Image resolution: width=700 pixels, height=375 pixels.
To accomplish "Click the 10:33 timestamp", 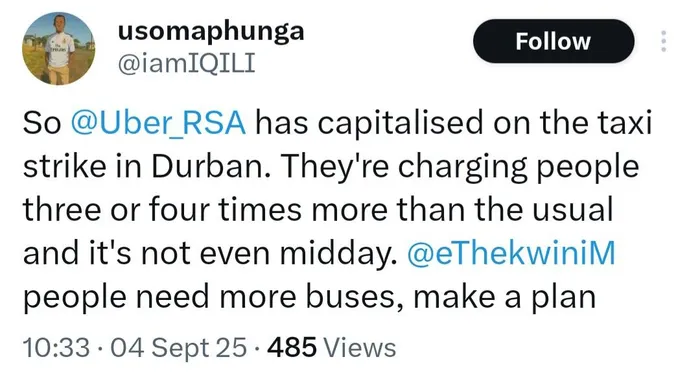I will (x=56, y=348).
